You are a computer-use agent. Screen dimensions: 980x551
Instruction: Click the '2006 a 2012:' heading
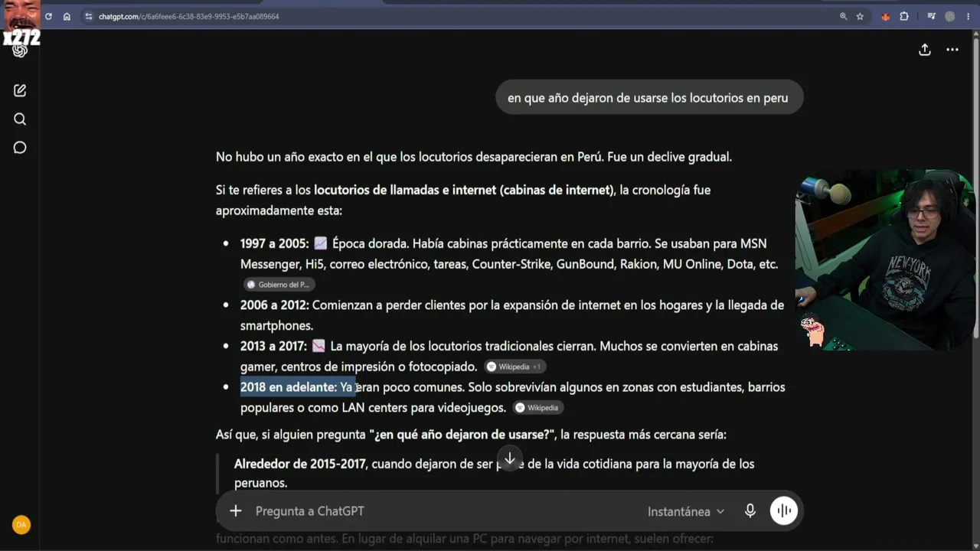pyautogui.click(x=275, y=305)
